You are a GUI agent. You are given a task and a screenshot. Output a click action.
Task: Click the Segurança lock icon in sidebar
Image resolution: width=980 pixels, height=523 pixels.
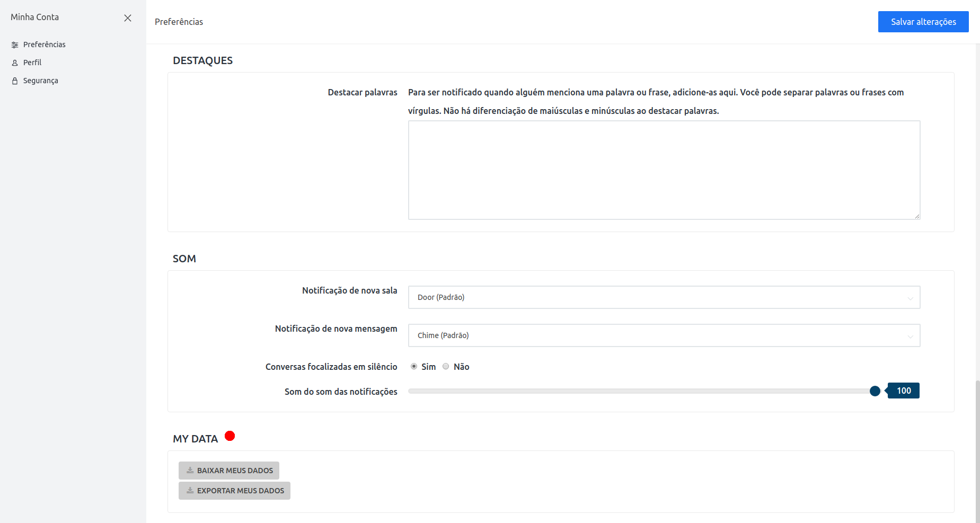coord(15,81)
